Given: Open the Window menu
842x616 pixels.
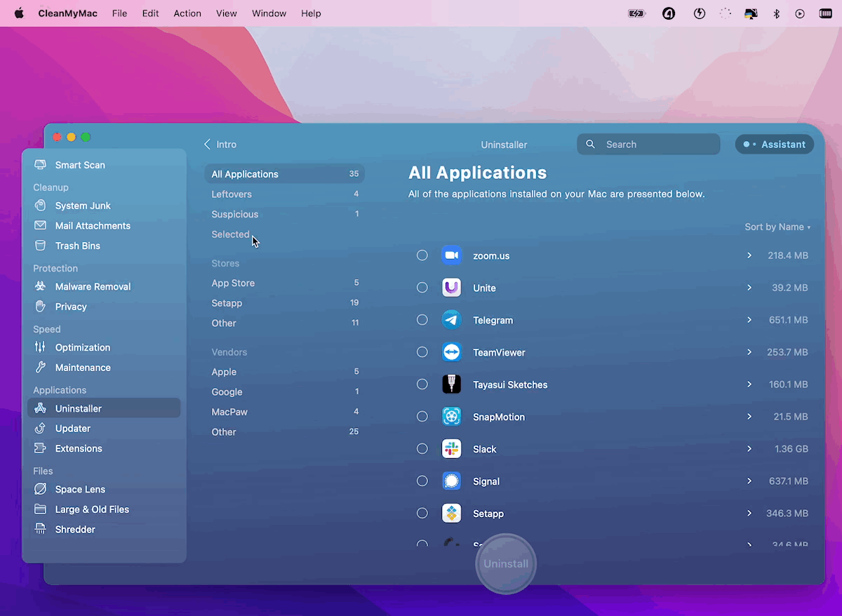Looking at the screenshot, I should [x=269, y=13].
